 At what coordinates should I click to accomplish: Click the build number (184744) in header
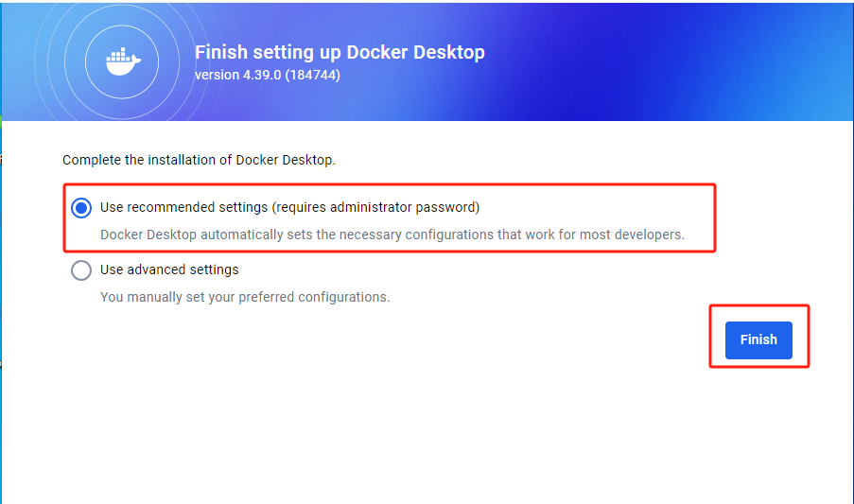coord(313,75)
